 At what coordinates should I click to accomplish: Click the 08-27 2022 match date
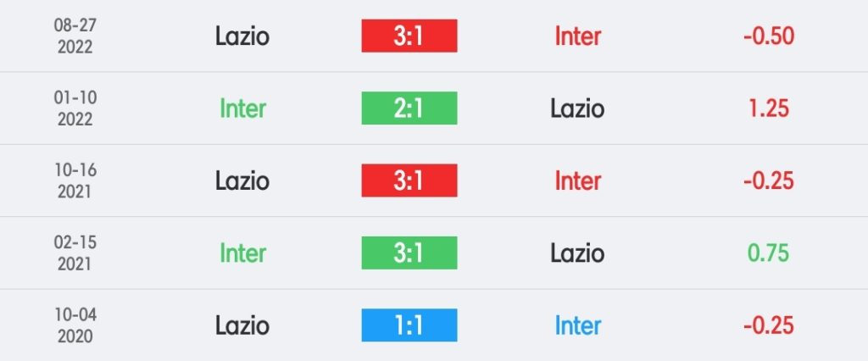tap(75, 36)
